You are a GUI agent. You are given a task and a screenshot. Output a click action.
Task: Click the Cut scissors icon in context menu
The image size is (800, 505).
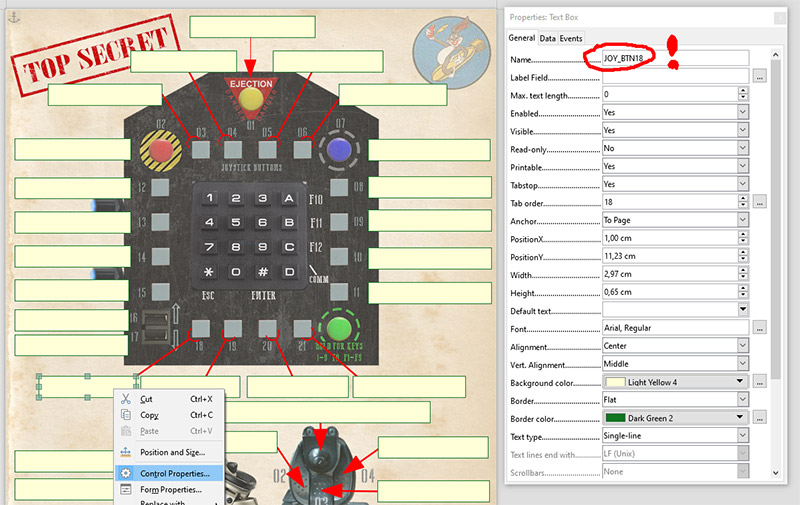tap(125, 398)
